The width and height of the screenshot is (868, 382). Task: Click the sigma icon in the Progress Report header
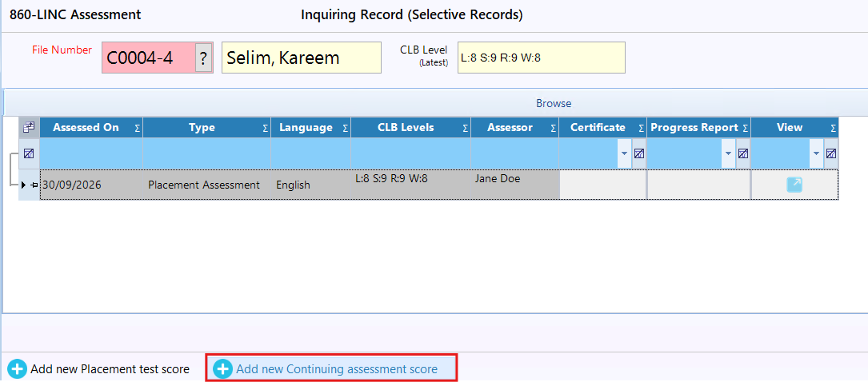[x=745, y=128]
